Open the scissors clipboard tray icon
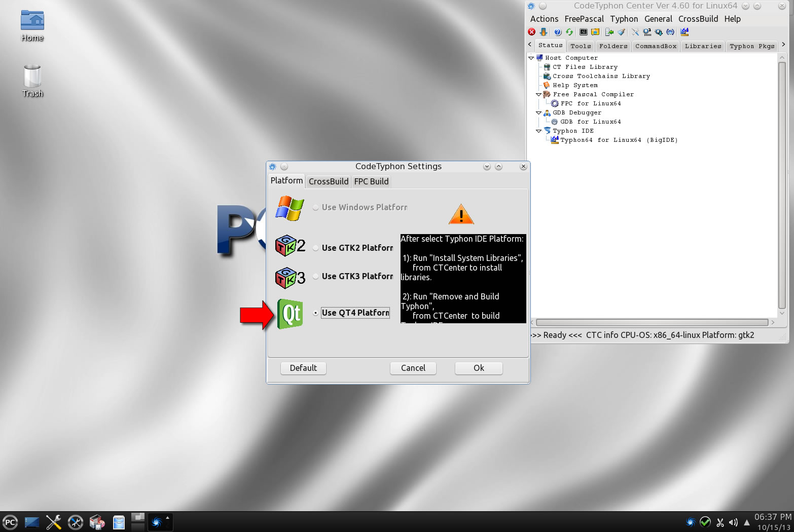 [720, 522]
